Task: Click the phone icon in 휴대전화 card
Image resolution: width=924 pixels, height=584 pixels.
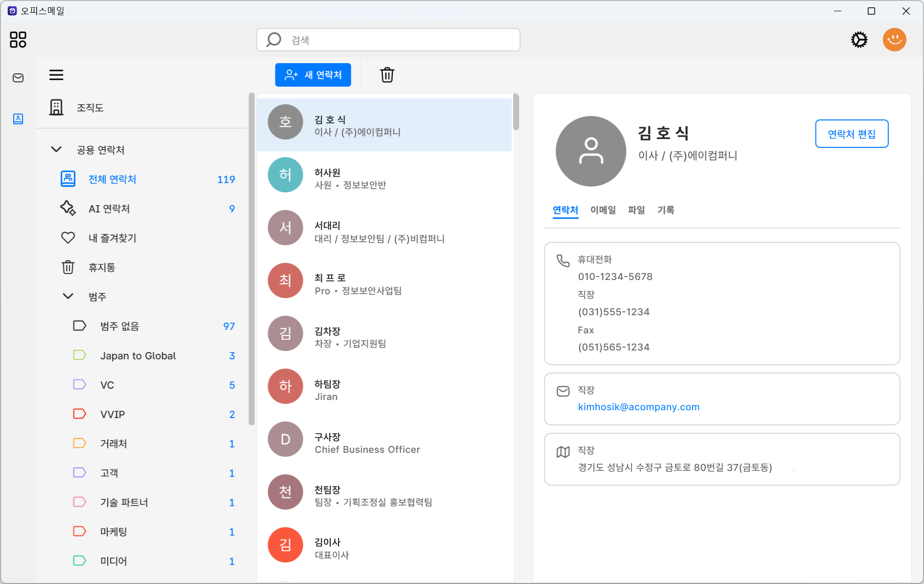Action: coord(563,260)
